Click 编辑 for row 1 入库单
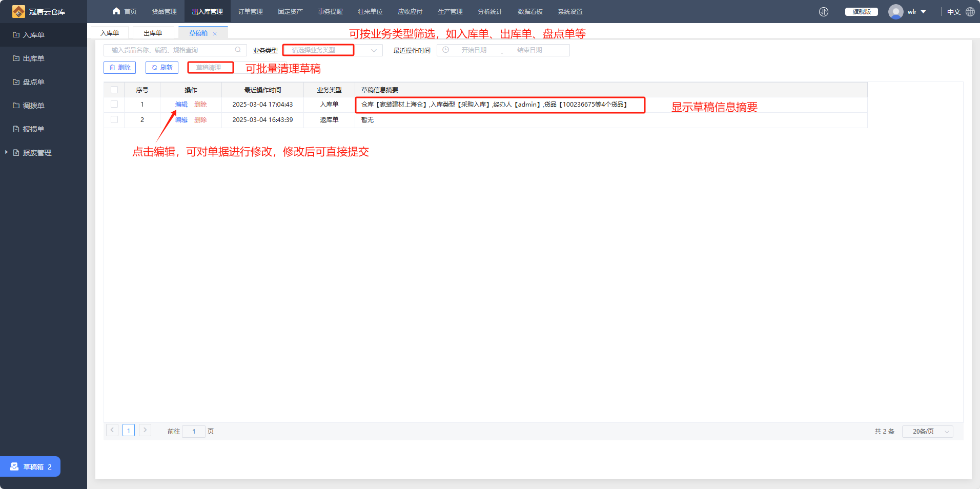 pos(181,105)
